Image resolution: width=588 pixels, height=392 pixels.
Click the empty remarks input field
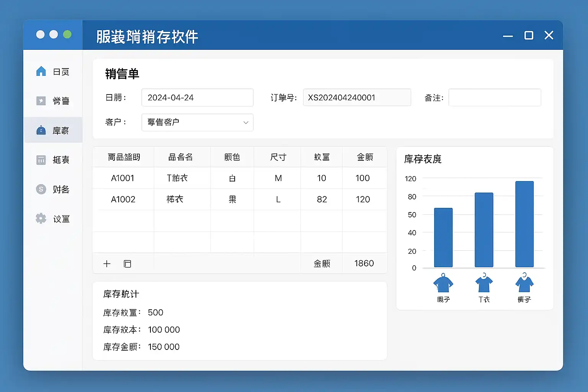495,98
